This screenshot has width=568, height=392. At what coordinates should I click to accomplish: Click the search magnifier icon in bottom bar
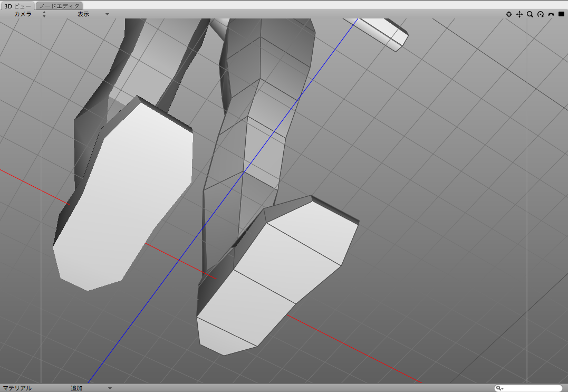499,388
